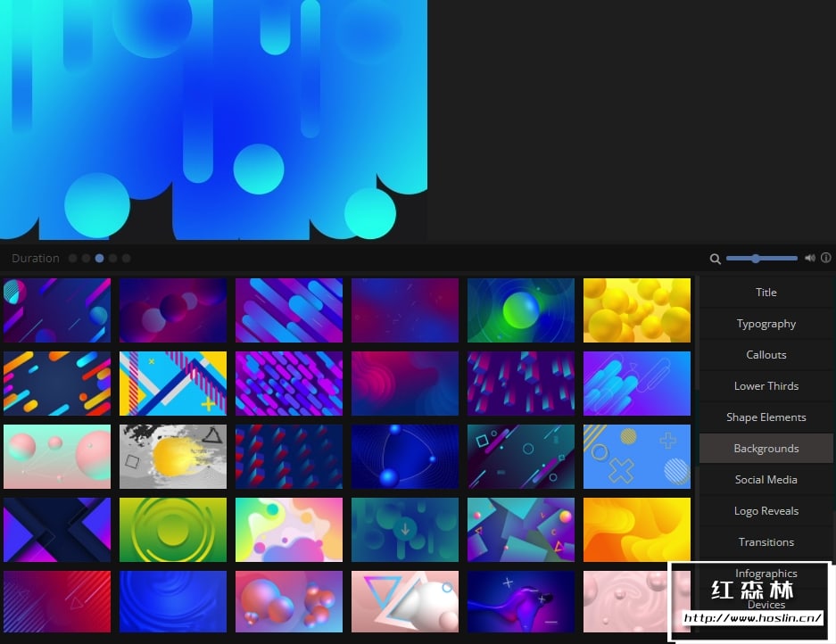836x644 pixels.
Task: Select the overlapping purple circles thumbnail
Action: coord(173,310)
